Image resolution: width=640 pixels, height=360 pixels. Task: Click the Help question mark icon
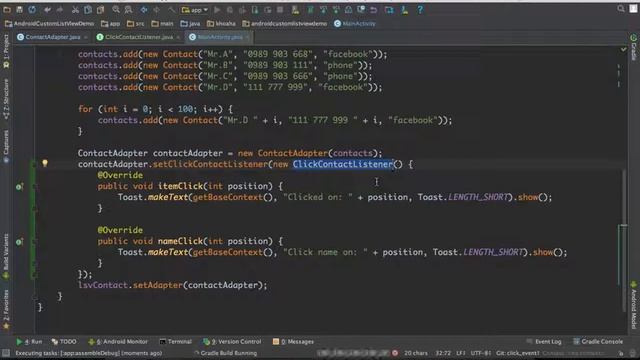tap(420, 9)
